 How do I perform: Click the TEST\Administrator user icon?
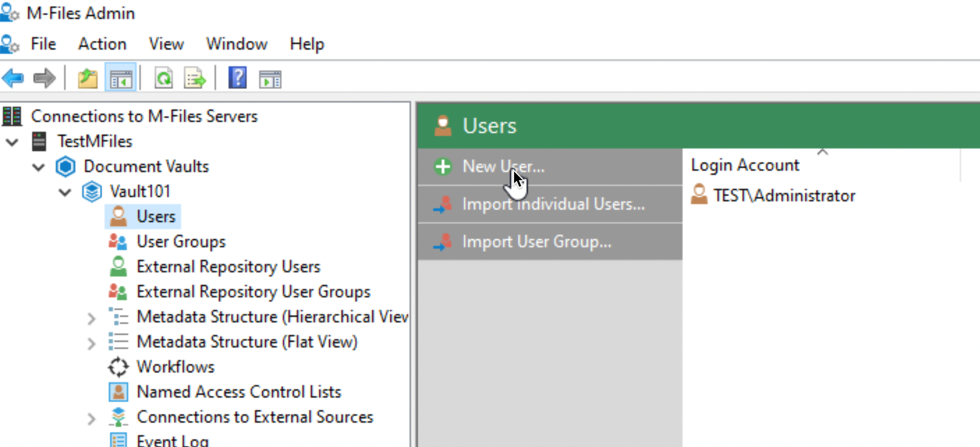699,195
